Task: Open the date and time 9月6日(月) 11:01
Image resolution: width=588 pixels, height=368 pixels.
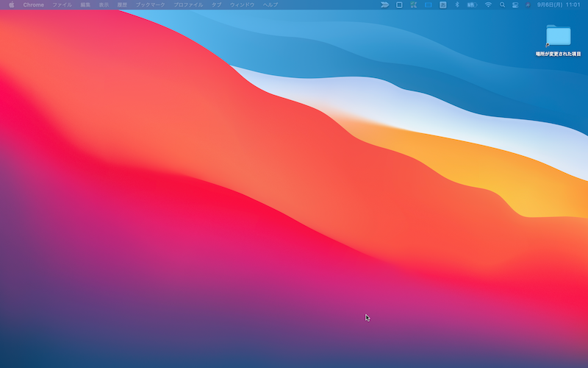Action: [x=559, y=5]
